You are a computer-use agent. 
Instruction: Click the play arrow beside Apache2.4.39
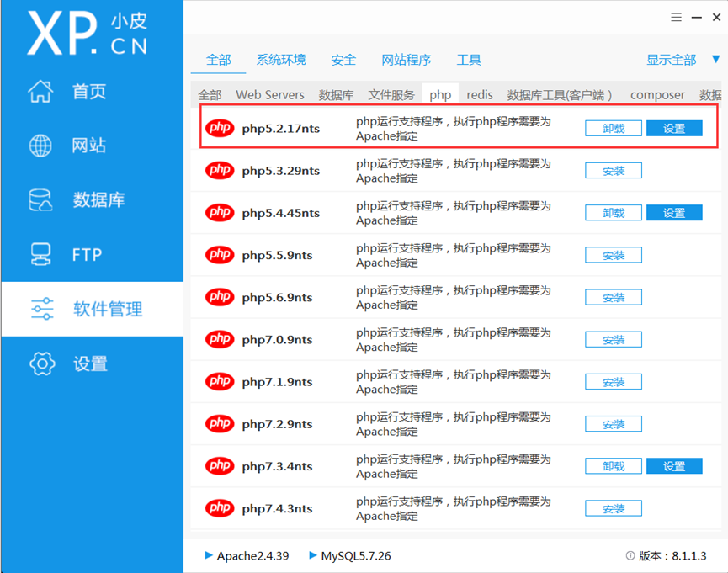click(x=209, y=554)
